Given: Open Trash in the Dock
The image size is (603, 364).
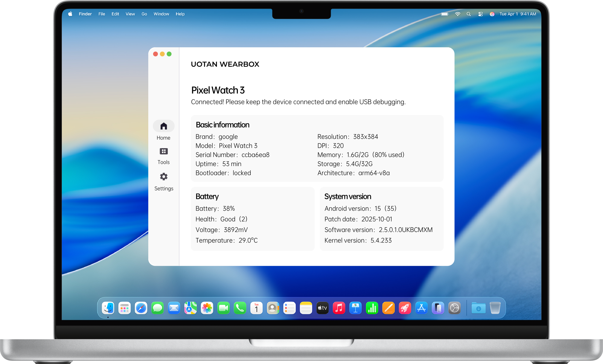Looking at the screenshot, I should (495, 308).
